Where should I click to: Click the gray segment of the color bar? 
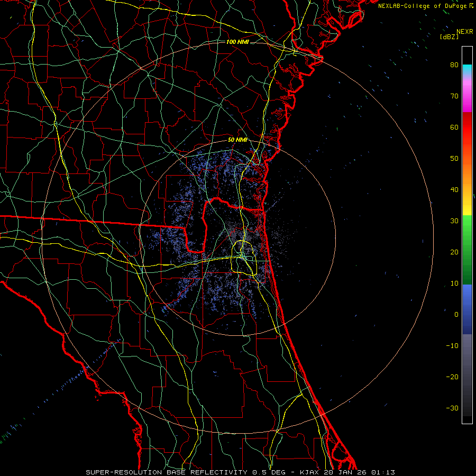click(467, 375)
